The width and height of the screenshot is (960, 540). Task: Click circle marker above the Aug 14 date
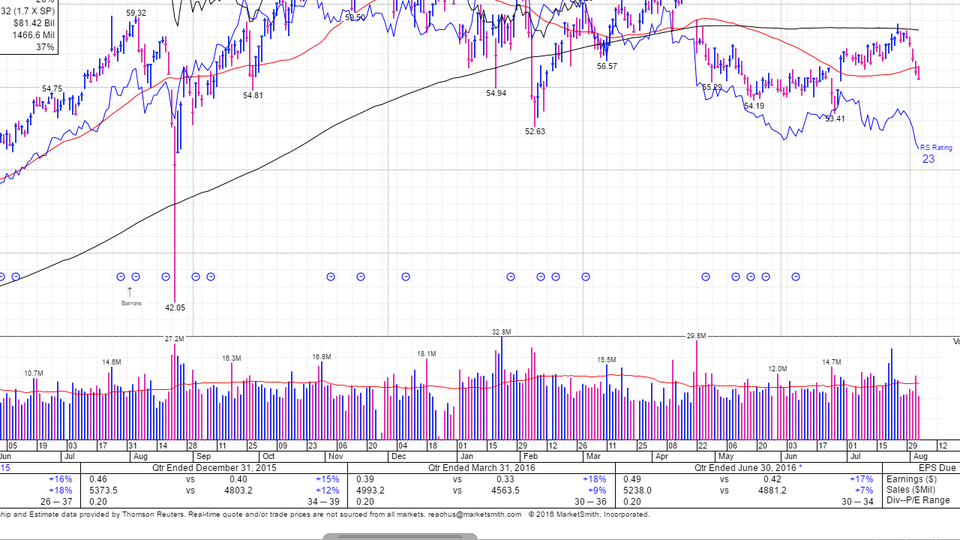pos(165,277)
